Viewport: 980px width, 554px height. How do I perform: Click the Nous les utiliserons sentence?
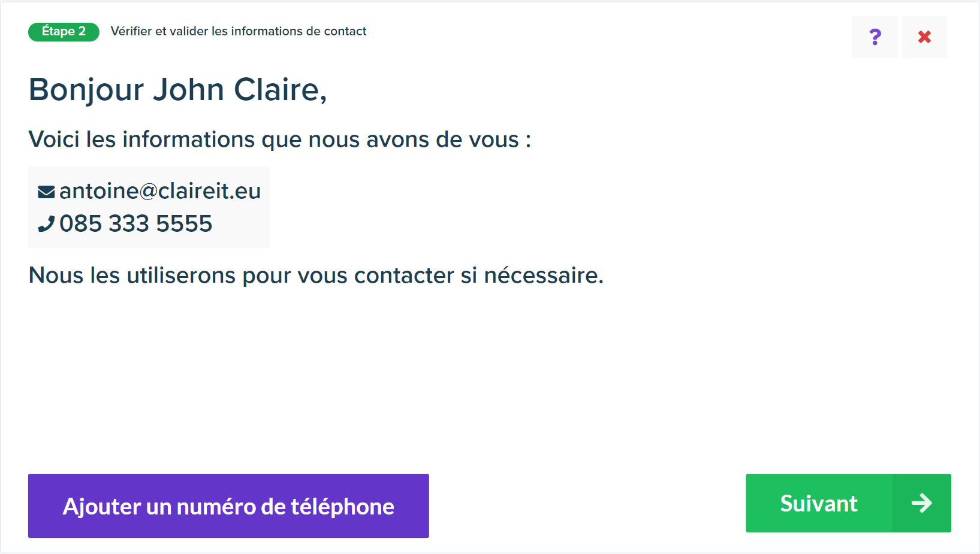[316, 276]
